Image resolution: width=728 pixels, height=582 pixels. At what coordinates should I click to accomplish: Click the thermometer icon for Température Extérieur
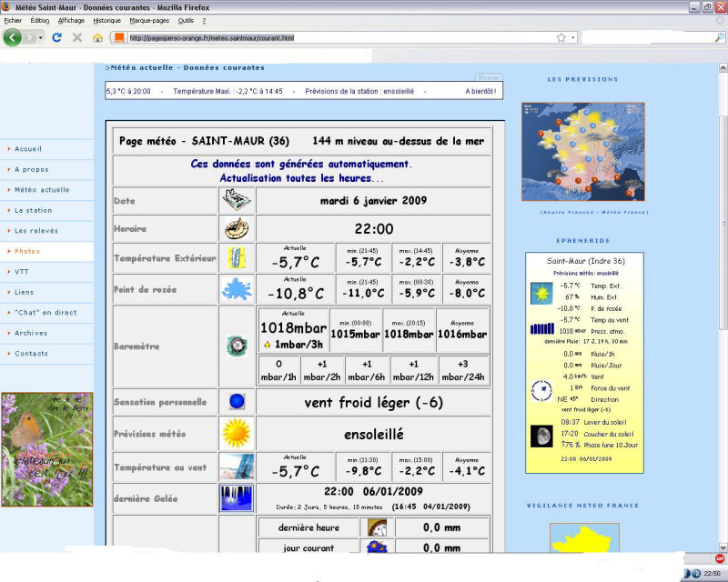(237, 258)
